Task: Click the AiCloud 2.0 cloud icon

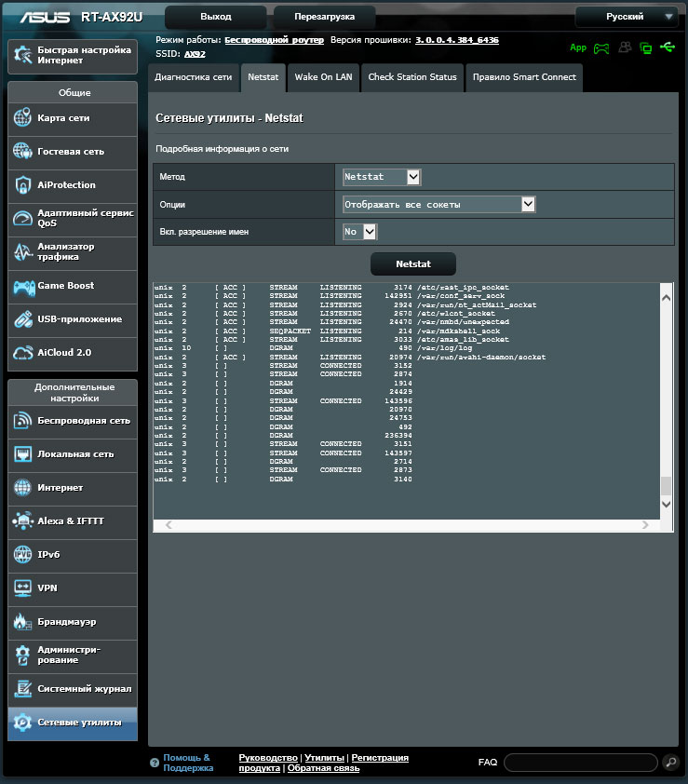Action: (23, 353)
